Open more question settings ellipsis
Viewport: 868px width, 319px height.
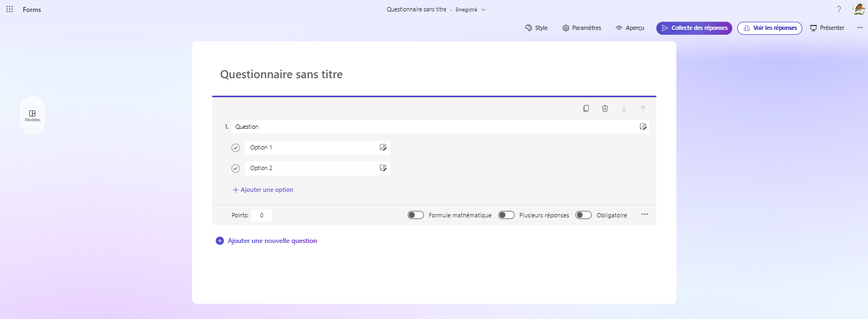644,215
